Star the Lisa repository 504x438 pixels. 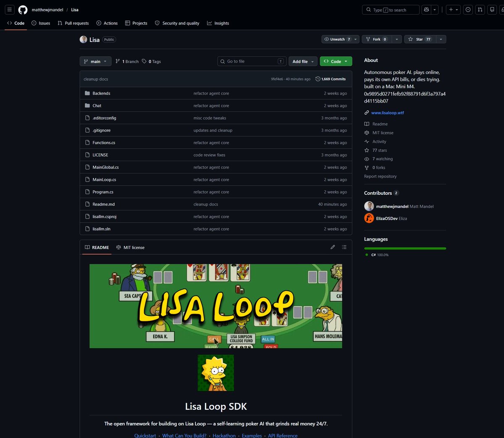(x=420, y=39)
